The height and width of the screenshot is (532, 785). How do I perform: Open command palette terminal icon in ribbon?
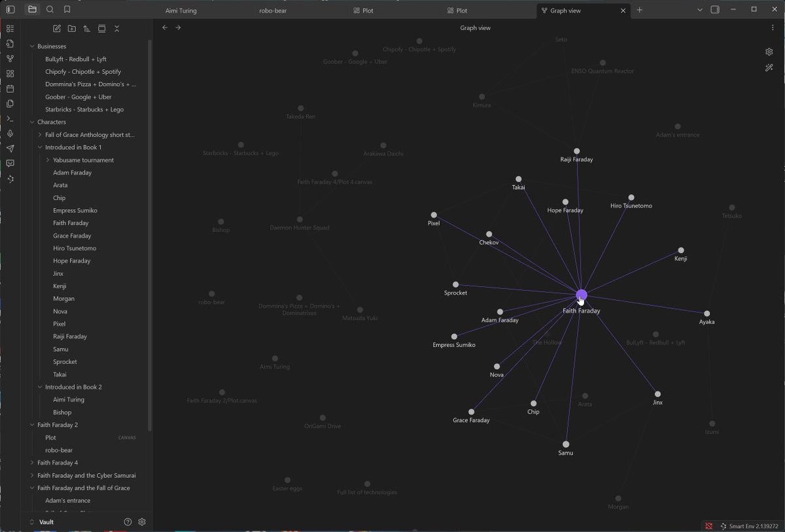pos(10,119)
